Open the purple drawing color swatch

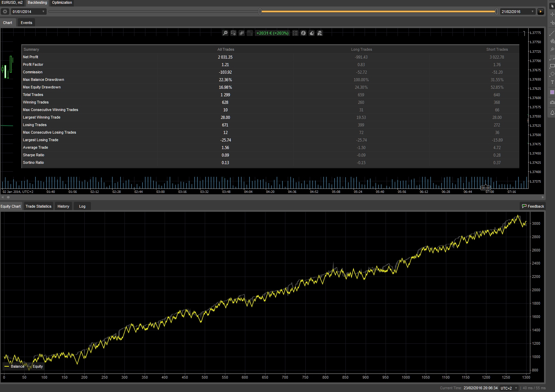point(552,92)
